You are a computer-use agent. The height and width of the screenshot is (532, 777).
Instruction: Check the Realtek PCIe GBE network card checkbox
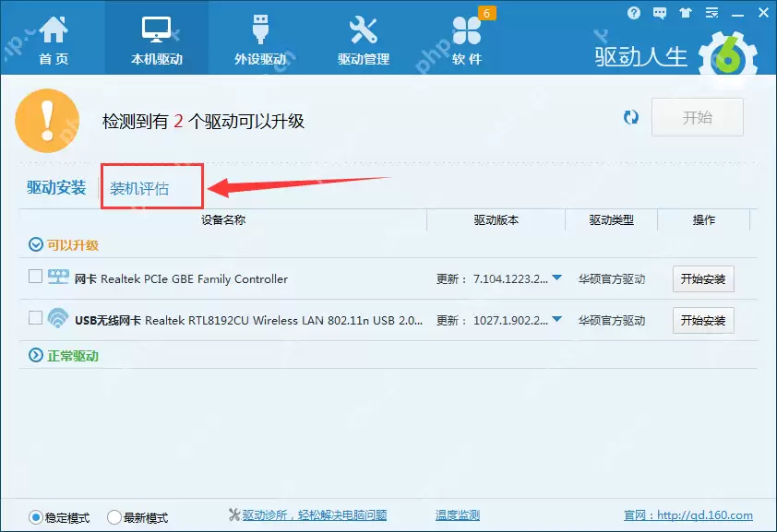[x=34, y=278]
